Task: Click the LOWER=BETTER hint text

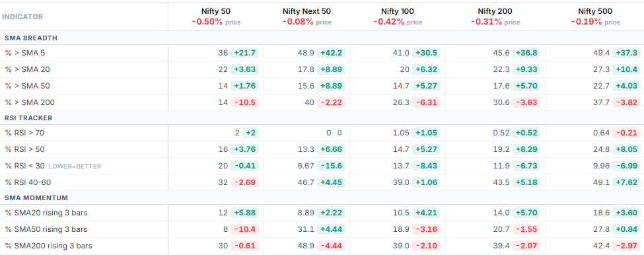Action: 75,166
